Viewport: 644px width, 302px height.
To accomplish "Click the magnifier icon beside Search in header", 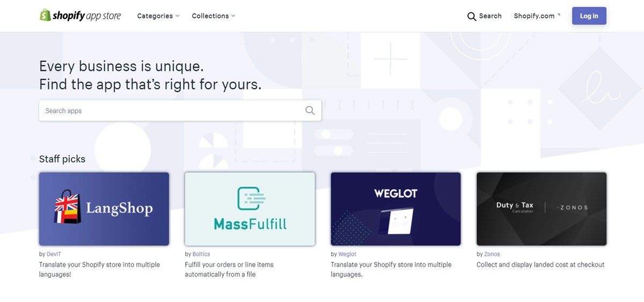I will tap(472, 16).
